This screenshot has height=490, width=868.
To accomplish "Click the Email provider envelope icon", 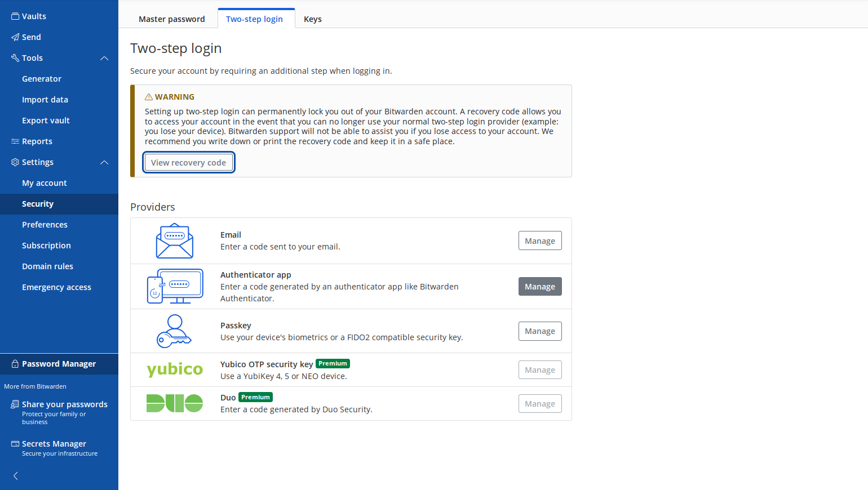I will [x=175, y=240].
